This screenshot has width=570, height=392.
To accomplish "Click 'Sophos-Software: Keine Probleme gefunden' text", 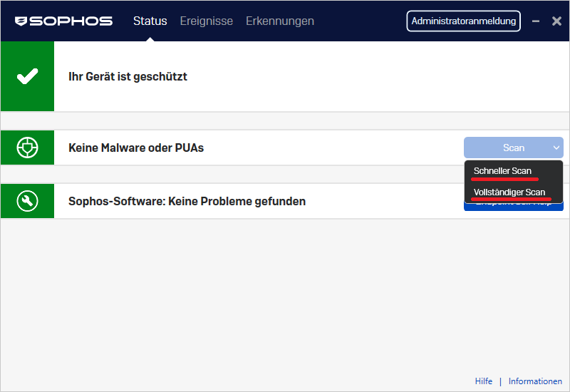I will (187, 201).
